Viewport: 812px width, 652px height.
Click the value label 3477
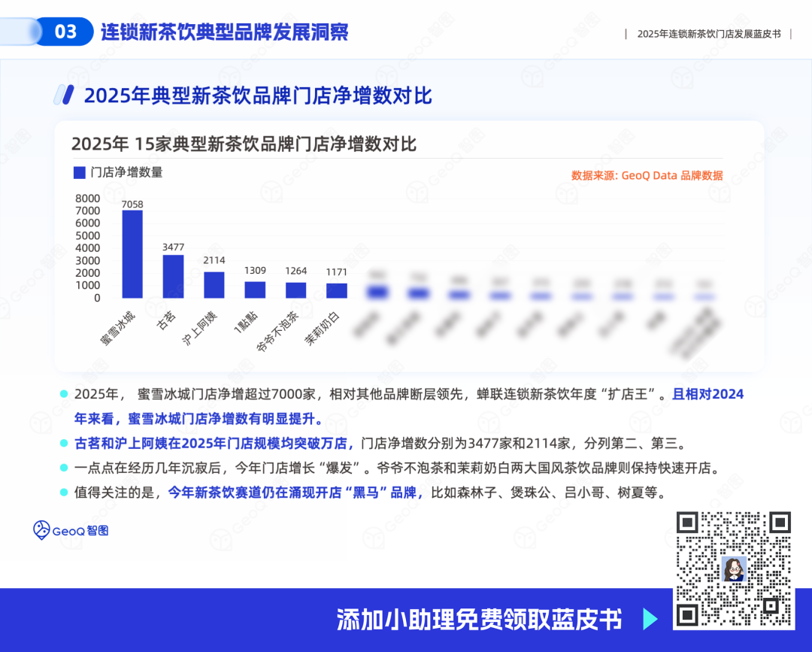tap(173, 247)
